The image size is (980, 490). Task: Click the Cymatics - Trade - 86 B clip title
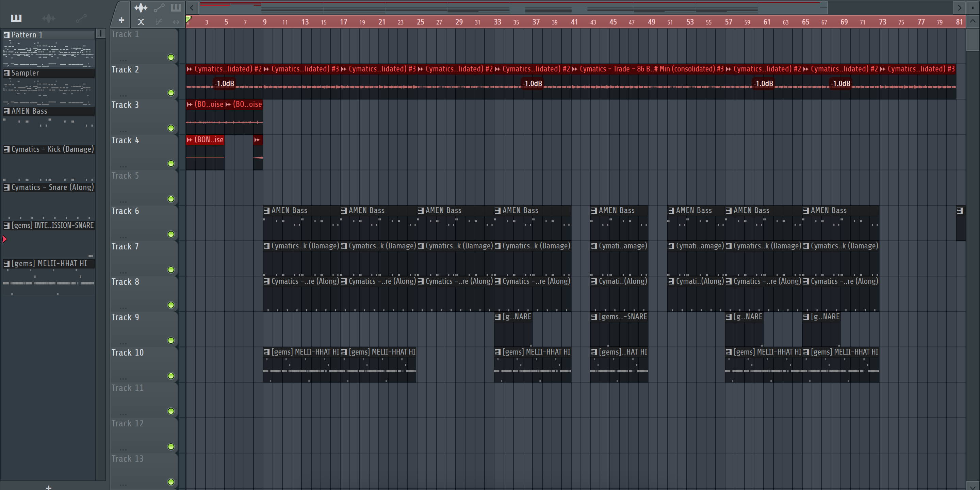coord(651,69)
